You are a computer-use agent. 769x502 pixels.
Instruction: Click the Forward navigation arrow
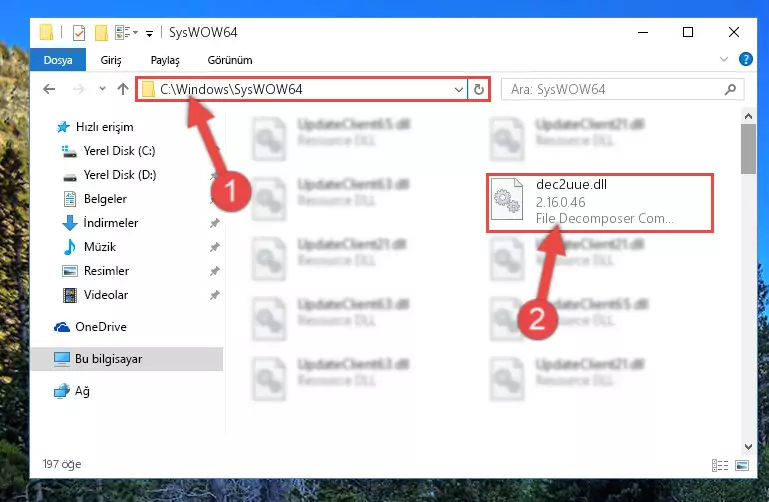(x=78, y=89)
